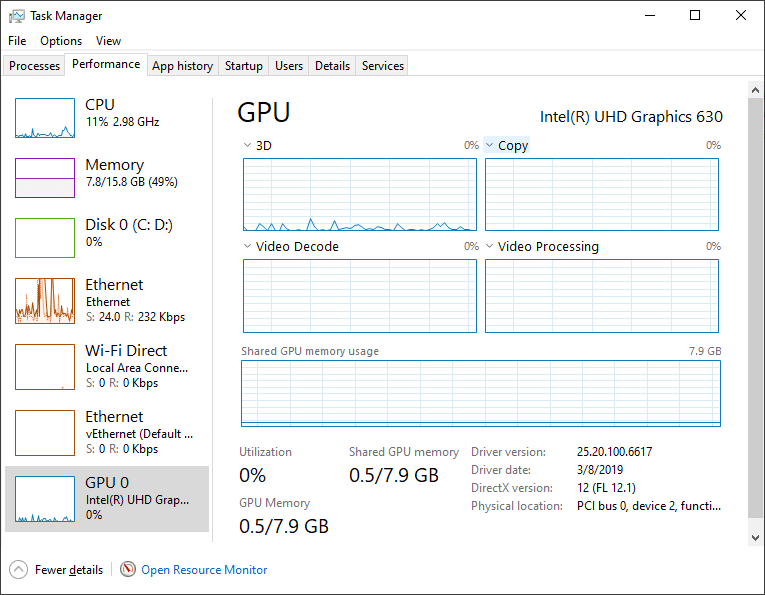765x595 pixels.
Task: Select the CPU usage graph thumbnail
Action: [x=45, y=118]
